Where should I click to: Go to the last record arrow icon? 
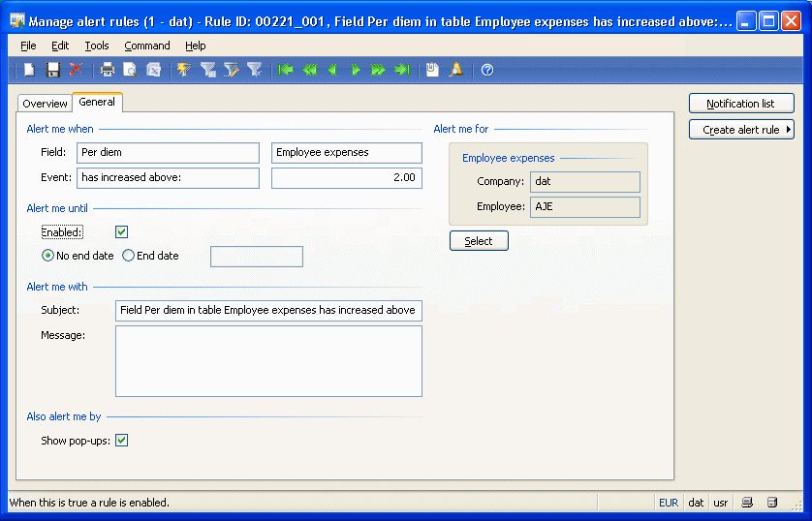pos(402,70)
